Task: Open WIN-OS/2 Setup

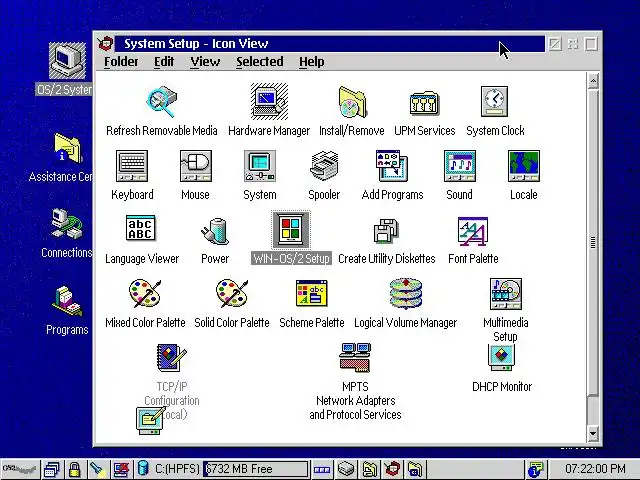Action: (291, 231)
